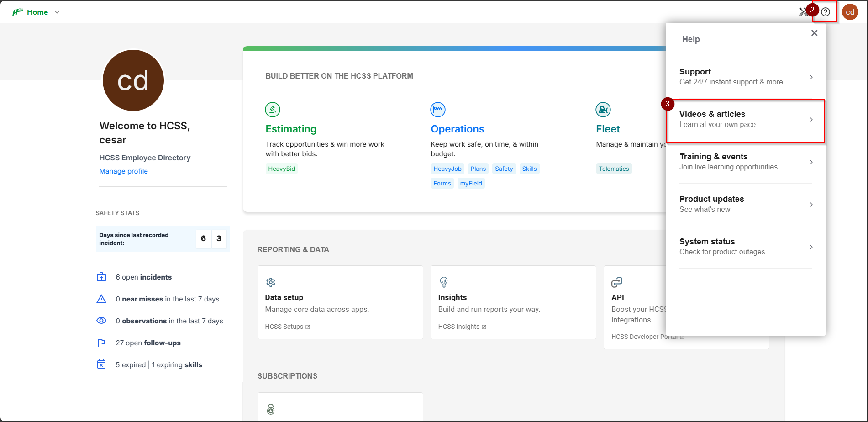The width and height of the screenshot is (868, 422).
Task: Open Product updates help item
Action: click(746, 204)
